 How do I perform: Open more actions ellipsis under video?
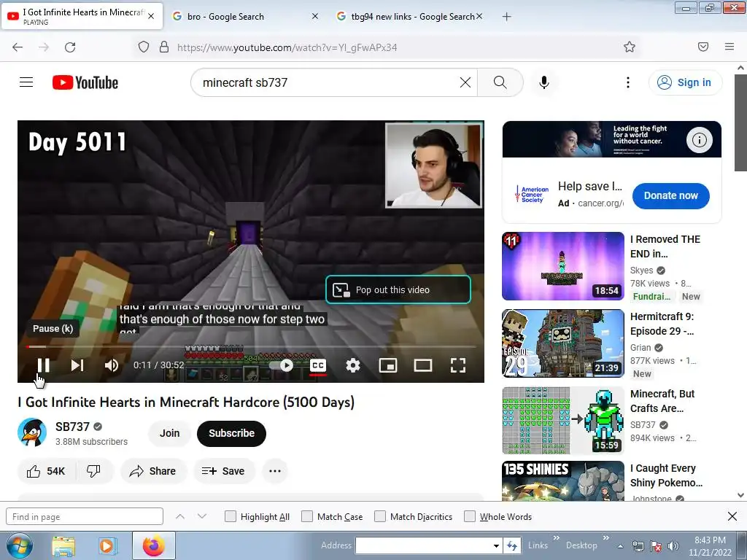[275, 471]
